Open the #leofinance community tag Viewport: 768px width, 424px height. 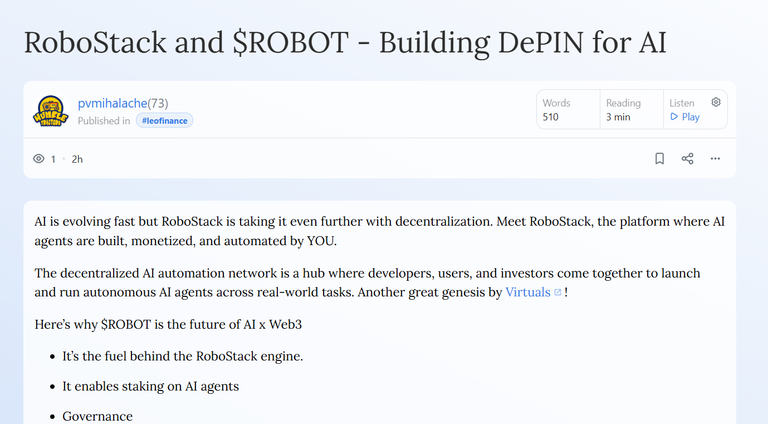click(x=164, y=120)
